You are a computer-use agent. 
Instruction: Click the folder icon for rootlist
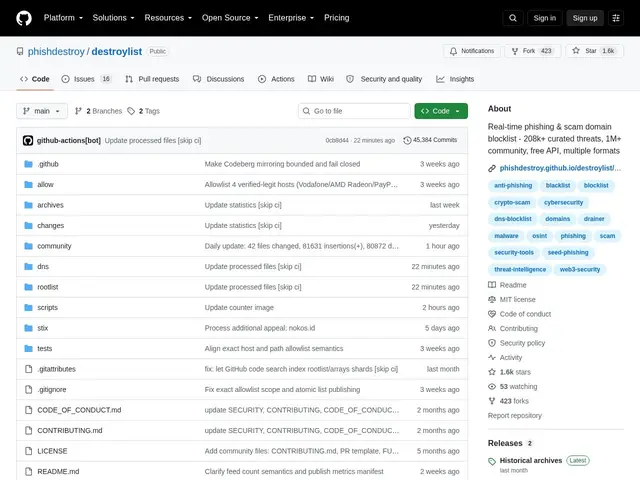tap(28, 287)
